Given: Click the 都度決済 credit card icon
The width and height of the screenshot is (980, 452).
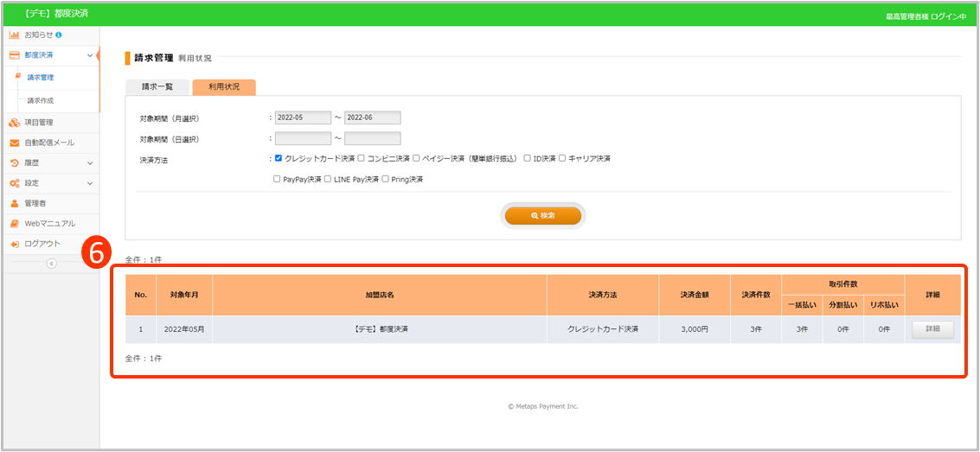Looking at the screenshot, I should coord(15,55).
